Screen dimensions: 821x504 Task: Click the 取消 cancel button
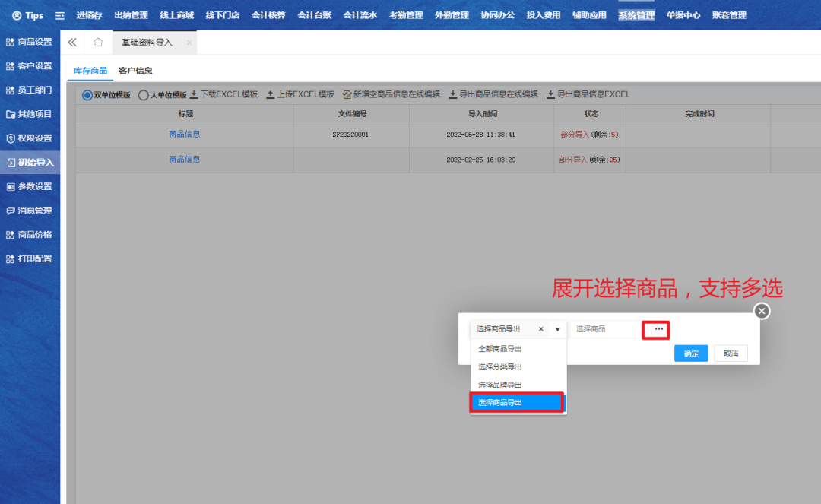[x=731, y=353]
